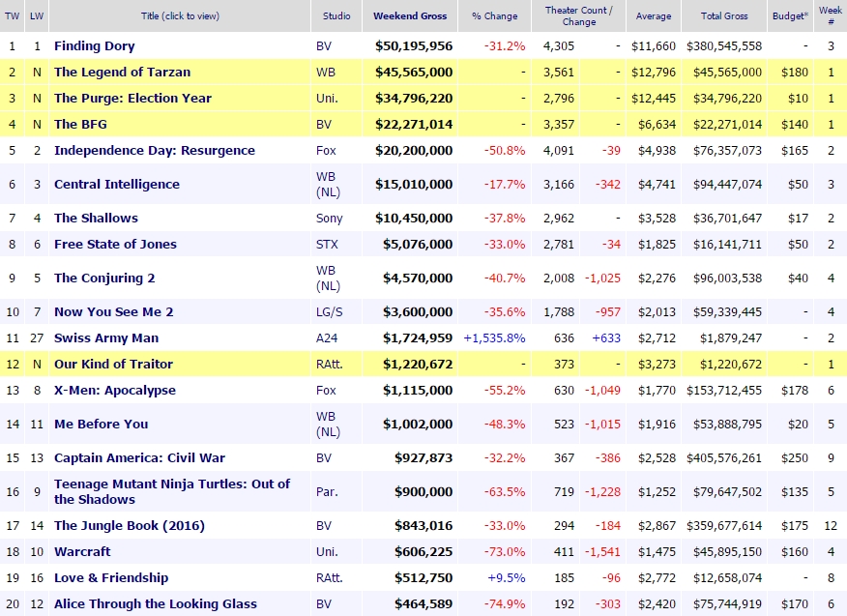Open Love & Friendship link
Screen dimensions: 847x616
coord(111,577)
